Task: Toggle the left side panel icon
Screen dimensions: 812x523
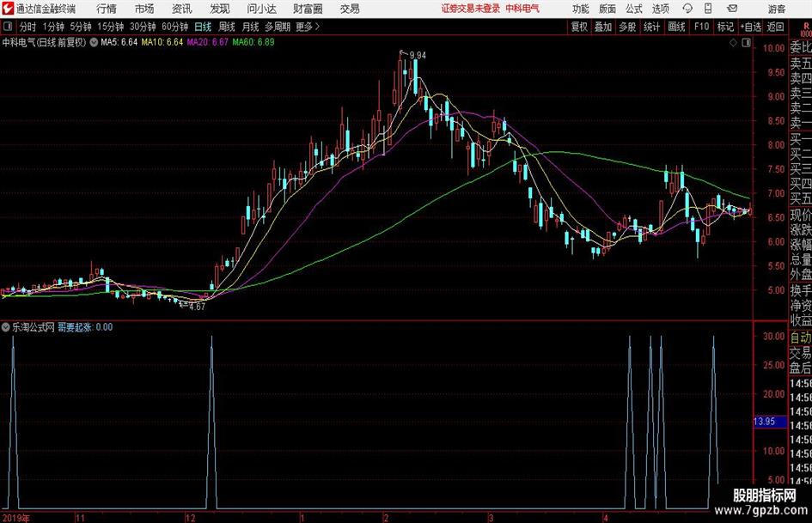Action: [7, 27]
